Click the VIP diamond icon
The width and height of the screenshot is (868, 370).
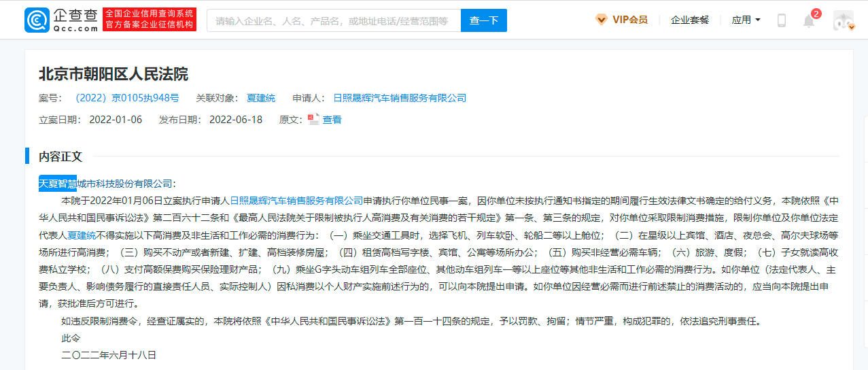click(602, 20)
